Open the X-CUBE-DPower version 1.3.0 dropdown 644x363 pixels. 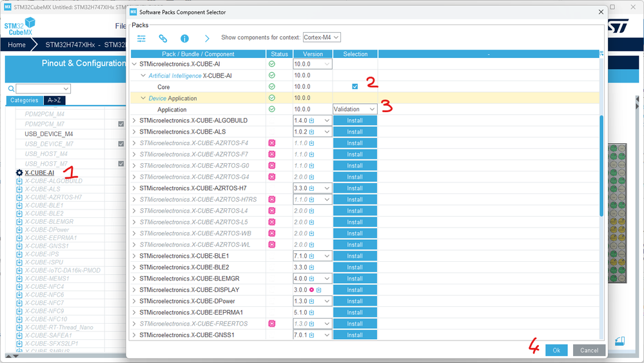[x=313, y=301]
